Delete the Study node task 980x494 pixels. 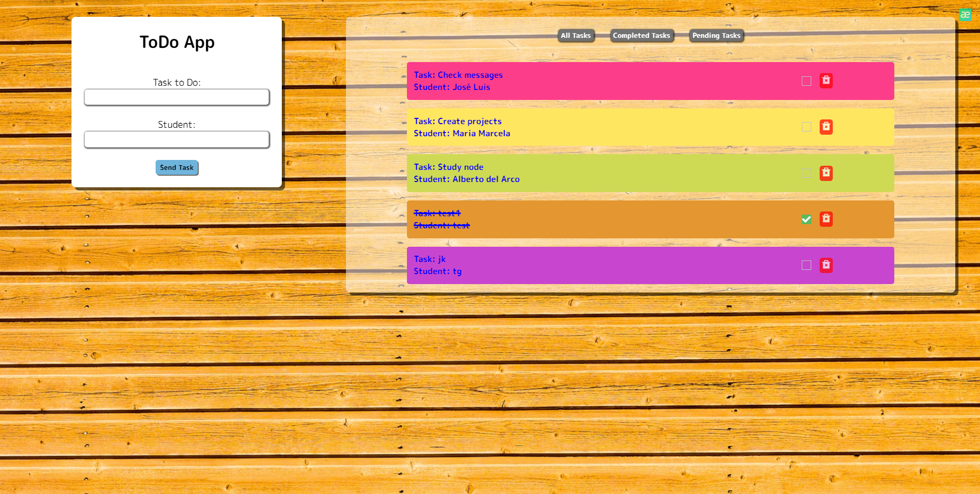[826, 173]
